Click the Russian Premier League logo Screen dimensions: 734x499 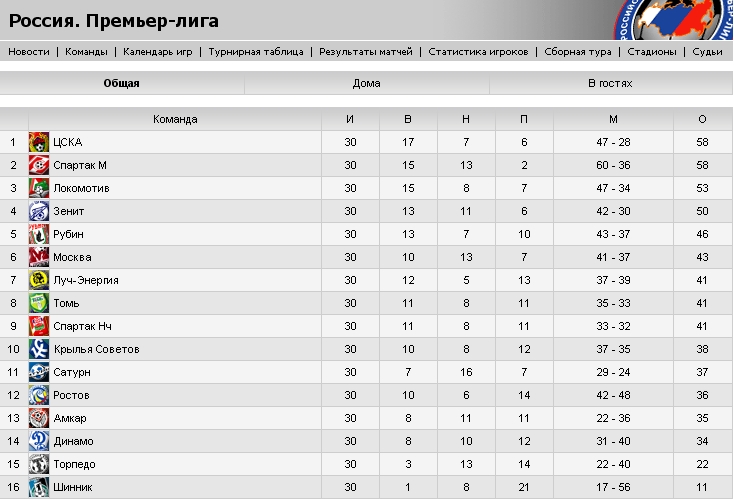click(673, 20)
